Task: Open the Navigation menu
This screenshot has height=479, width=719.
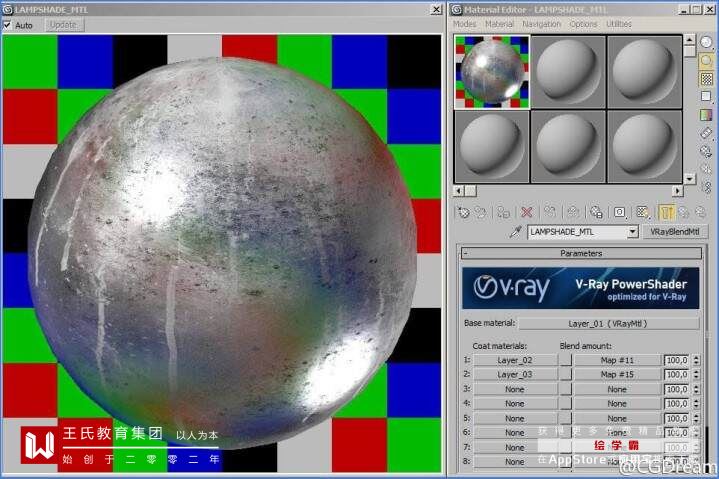Action: 542,23
